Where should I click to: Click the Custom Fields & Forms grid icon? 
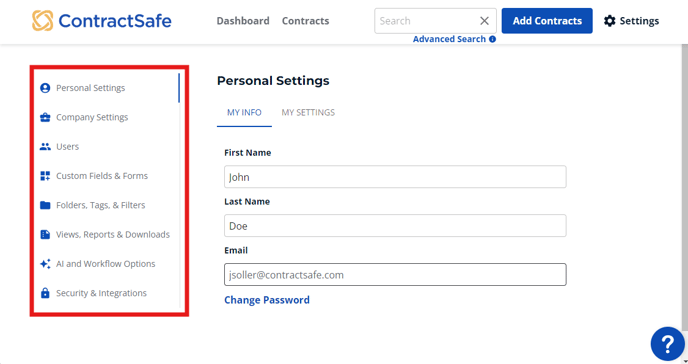tap(45, 176)
